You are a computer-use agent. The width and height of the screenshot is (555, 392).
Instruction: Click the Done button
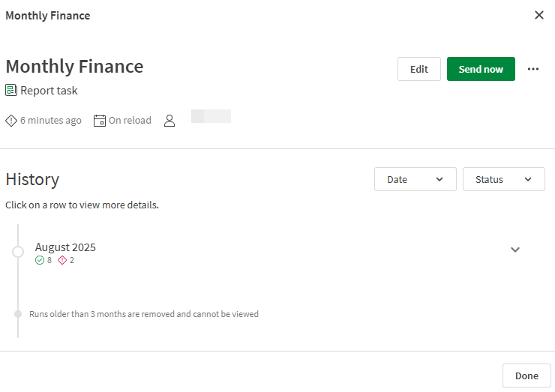coord(526,376)
